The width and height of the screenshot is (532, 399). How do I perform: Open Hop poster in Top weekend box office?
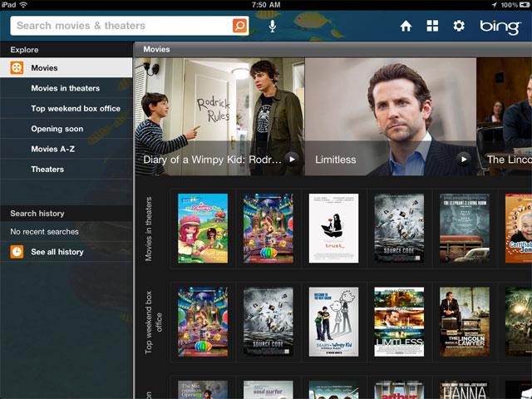(x=203, y=322)
